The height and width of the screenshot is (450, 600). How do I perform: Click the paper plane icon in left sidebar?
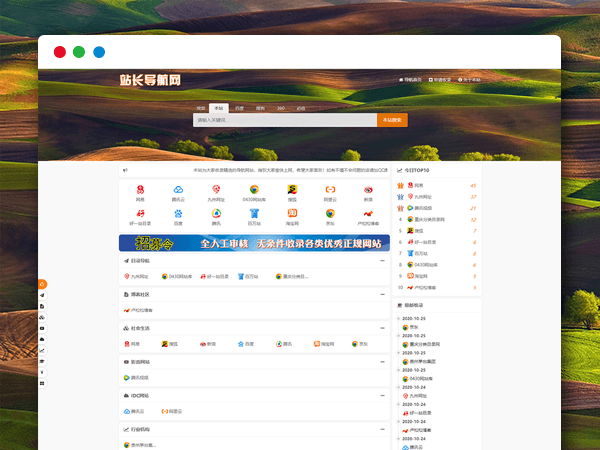coord(42,296)
